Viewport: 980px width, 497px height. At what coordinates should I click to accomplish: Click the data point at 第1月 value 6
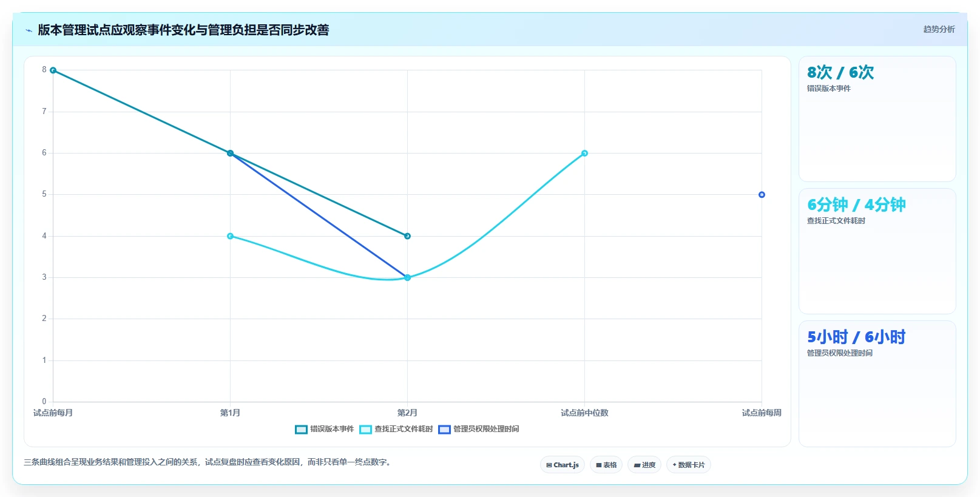pos(230,154)
